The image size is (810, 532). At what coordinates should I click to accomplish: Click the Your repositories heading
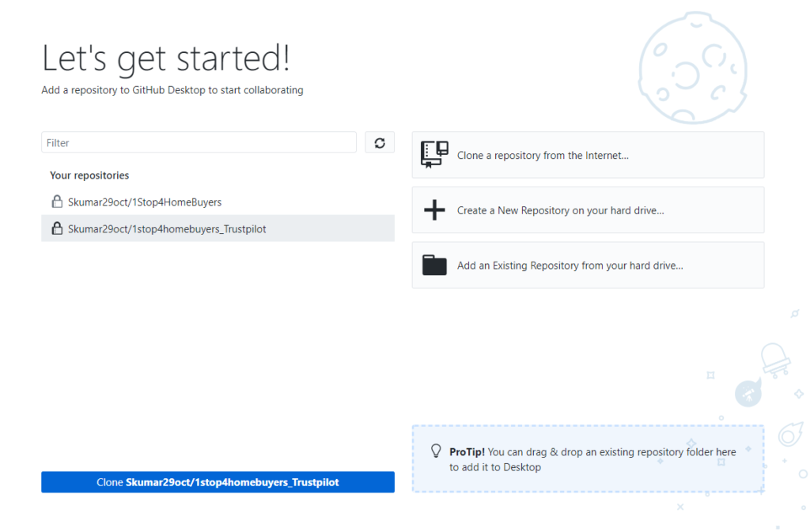(89, 175)
